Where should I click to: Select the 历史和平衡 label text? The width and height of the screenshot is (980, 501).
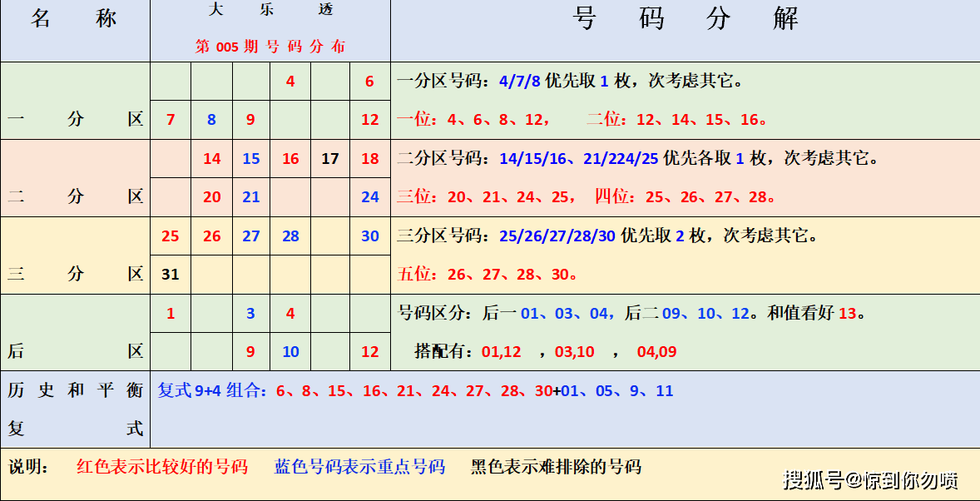[75, 391]
